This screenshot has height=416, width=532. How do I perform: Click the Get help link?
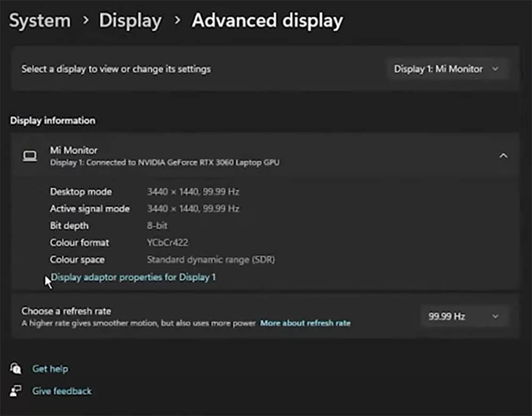(50, 369)
